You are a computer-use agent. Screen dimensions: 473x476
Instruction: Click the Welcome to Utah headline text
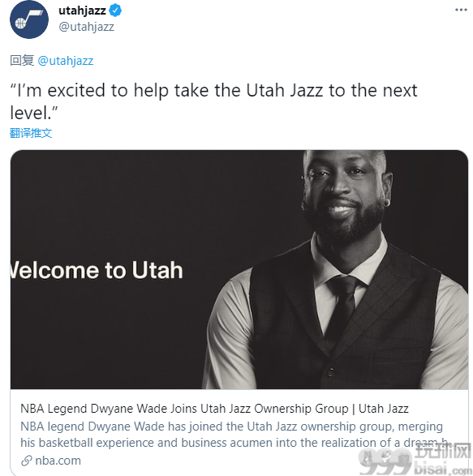pos(97,270)
